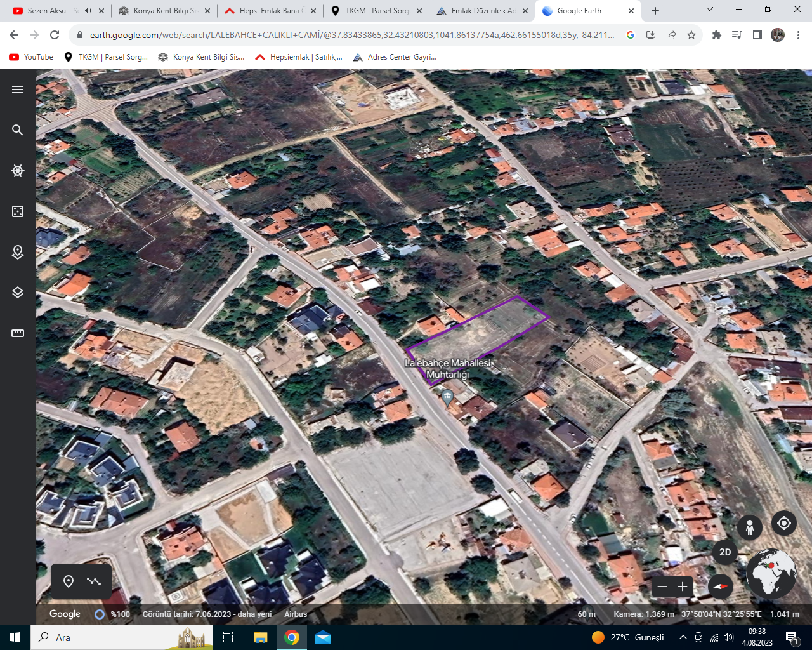812x650 pixels.
Task: Click the browser address bar URL
Action: click(x=351, y=35)
